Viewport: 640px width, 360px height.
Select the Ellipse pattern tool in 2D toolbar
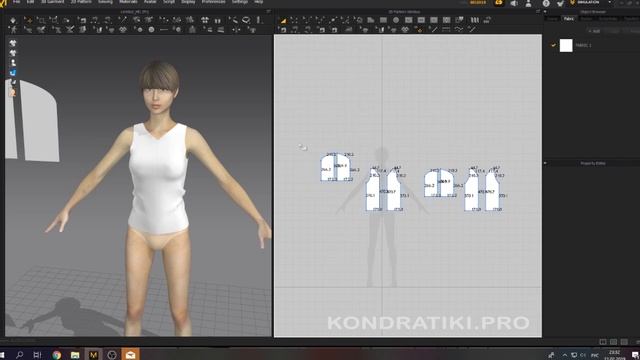point(396,20)
